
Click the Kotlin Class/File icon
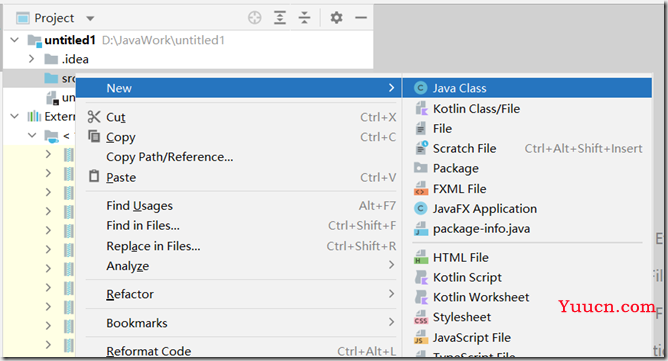pyautogui.click(x=421, y=109)
